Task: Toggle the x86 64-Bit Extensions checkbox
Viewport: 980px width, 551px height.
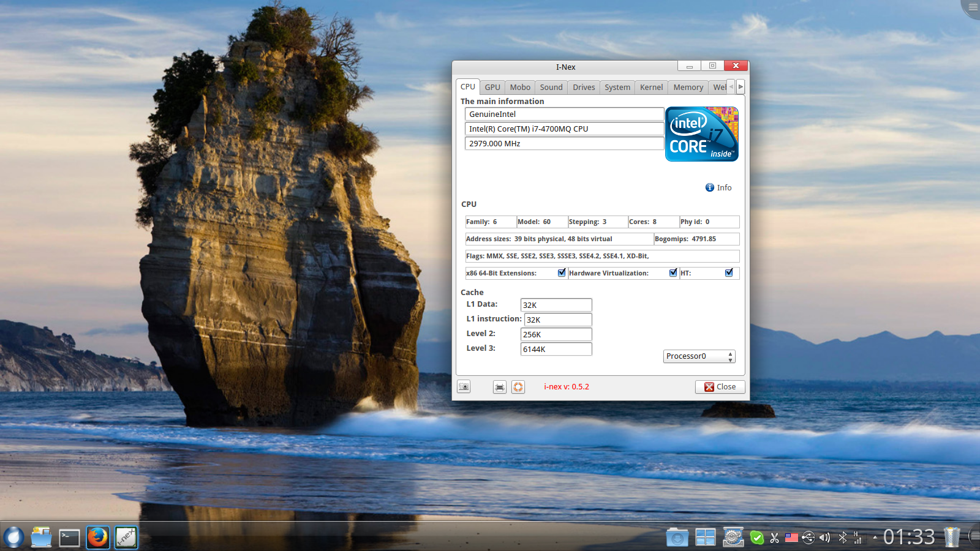Action: pos(562,273)
